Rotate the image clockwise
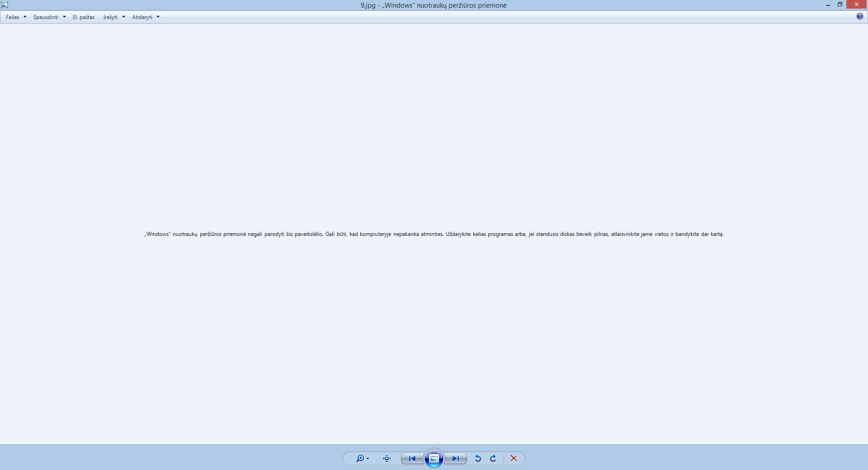Screen dimensions: 868x470 point(493,458)
